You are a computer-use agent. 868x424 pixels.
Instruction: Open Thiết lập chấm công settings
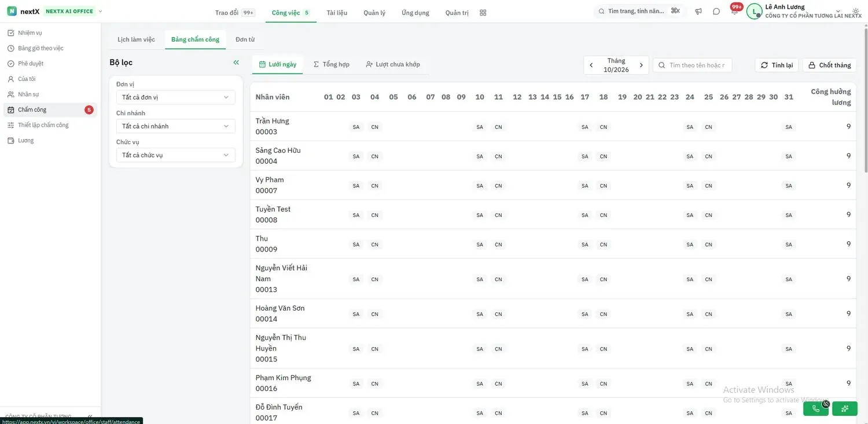[50, 125]
